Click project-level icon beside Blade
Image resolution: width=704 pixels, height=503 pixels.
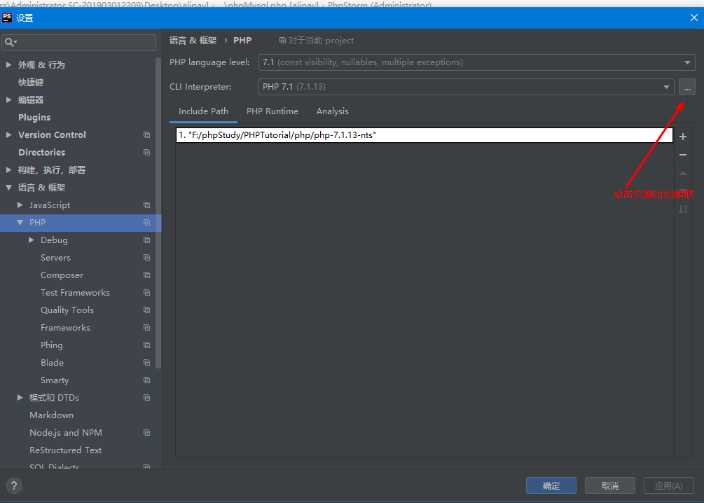click(147, 362)
